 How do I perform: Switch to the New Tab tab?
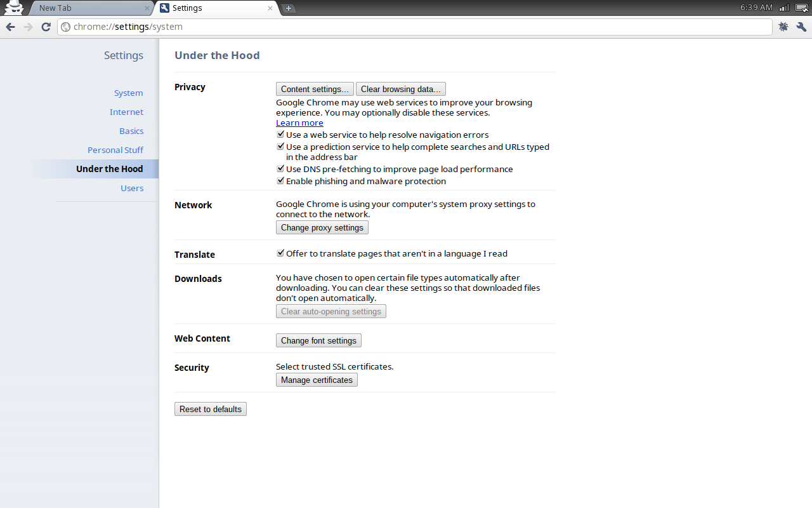click(89, 8)
